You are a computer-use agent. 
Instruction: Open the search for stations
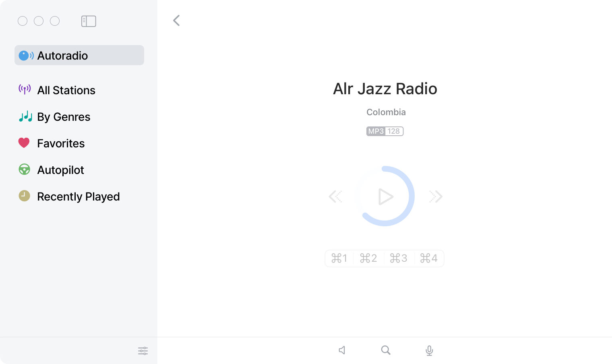click(x=385, y=350)
